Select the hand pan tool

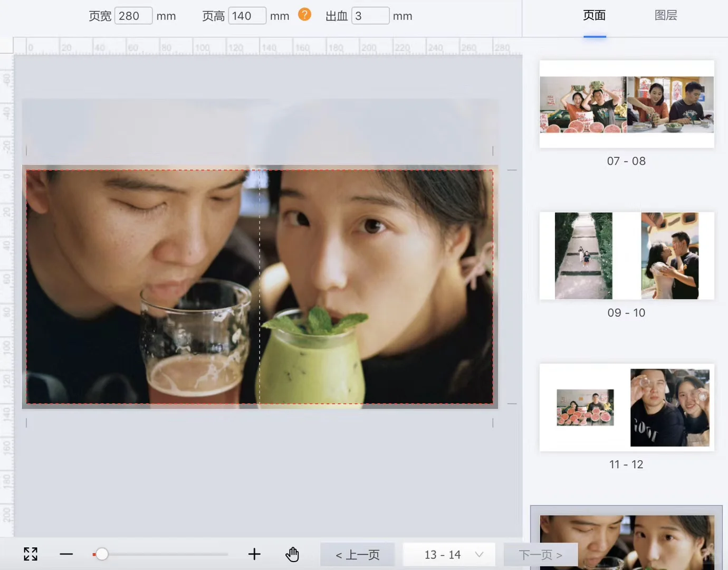coord(292,554)
